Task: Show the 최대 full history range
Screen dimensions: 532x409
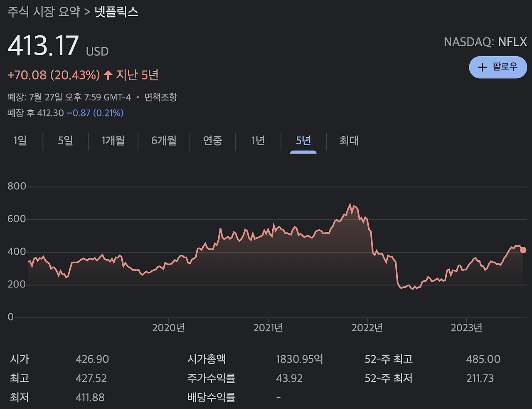Action: tap(349, 141)
